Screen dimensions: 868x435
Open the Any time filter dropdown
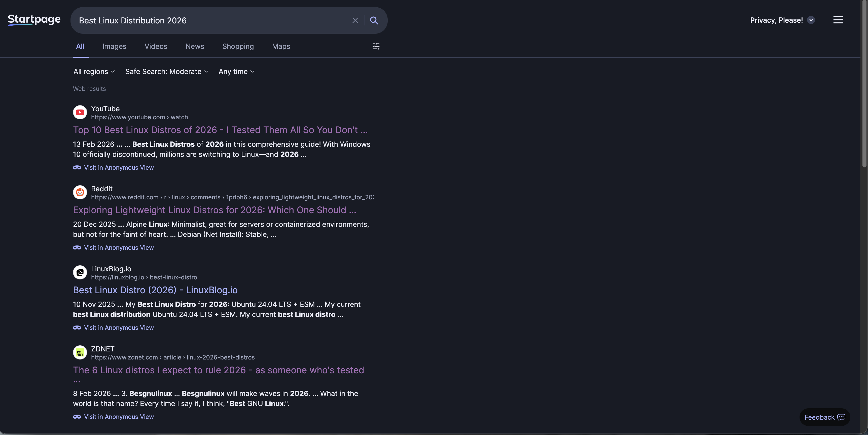[236, 71]
